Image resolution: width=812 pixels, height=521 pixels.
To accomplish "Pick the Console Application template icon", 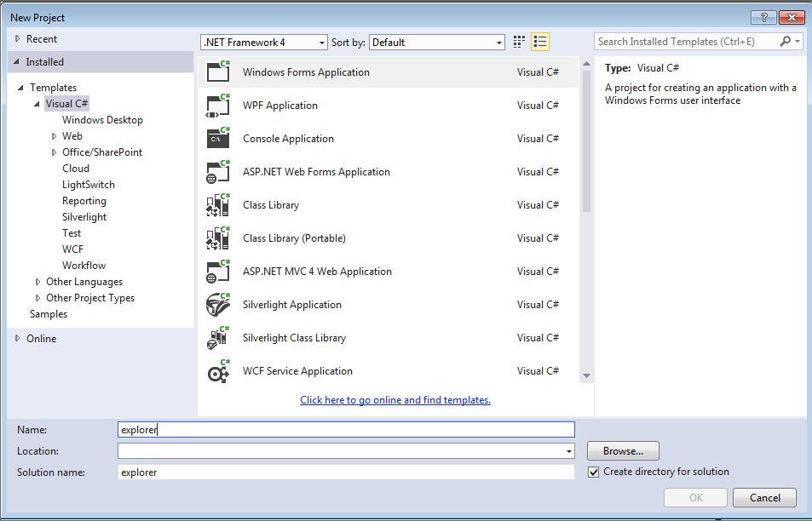I will pyautogui.click(x=219, y=139).
